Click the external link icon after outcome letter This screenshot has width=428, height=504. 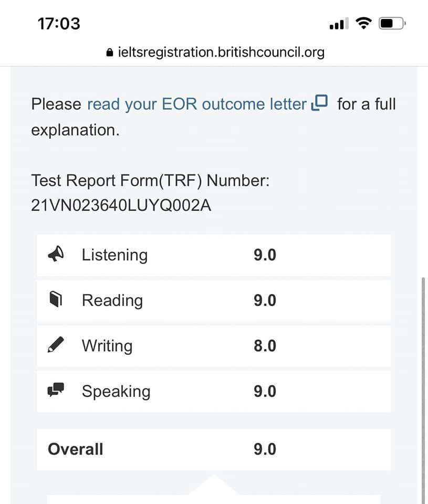[x=319, y=103]
